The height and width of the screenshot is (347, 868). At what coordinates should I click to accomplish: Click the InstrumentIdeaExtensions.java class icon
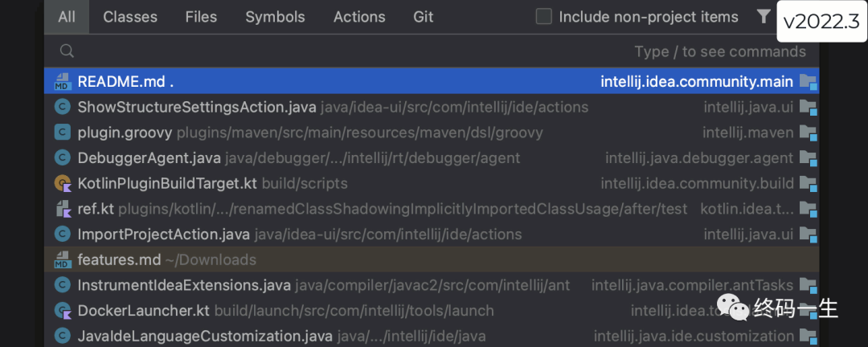(63, 285)
